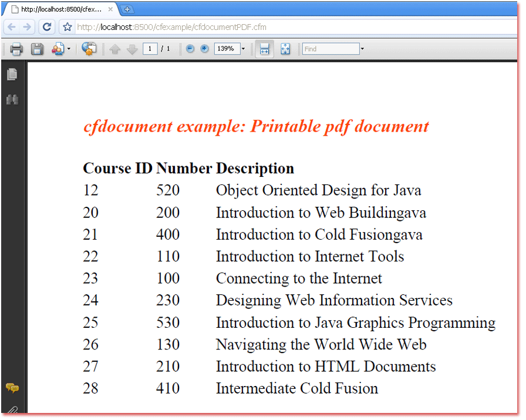Bookmark page with star icon

(x=67, y=27)
